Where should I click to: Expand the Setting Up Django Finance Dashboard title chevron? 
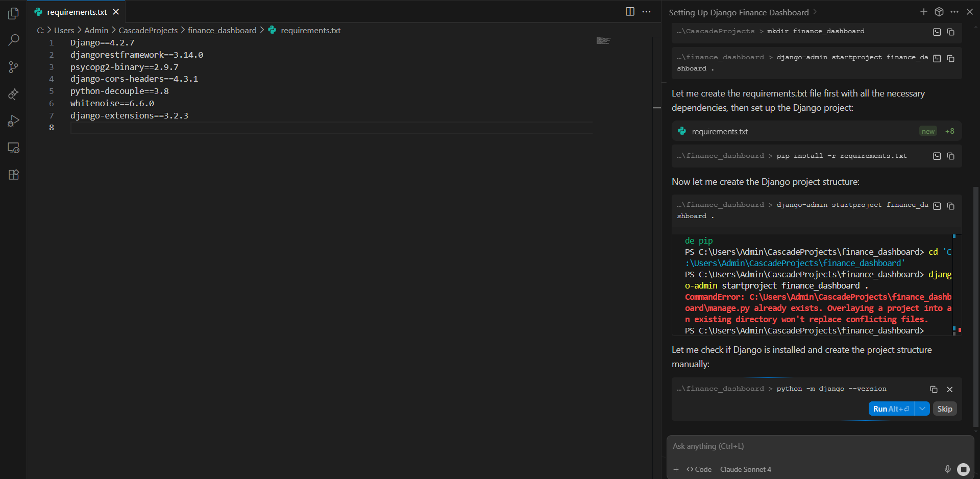(x=815, y=12)
